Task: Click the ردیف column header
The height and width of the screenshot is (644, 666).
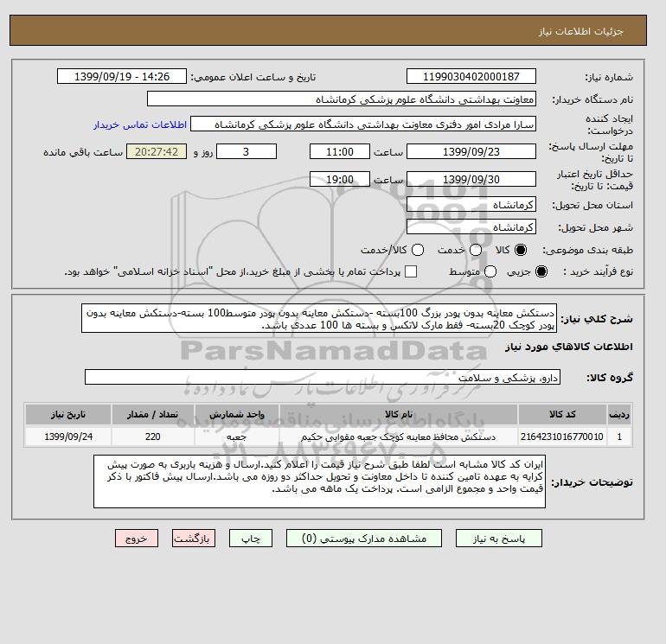Action: (x=619, y=414)
